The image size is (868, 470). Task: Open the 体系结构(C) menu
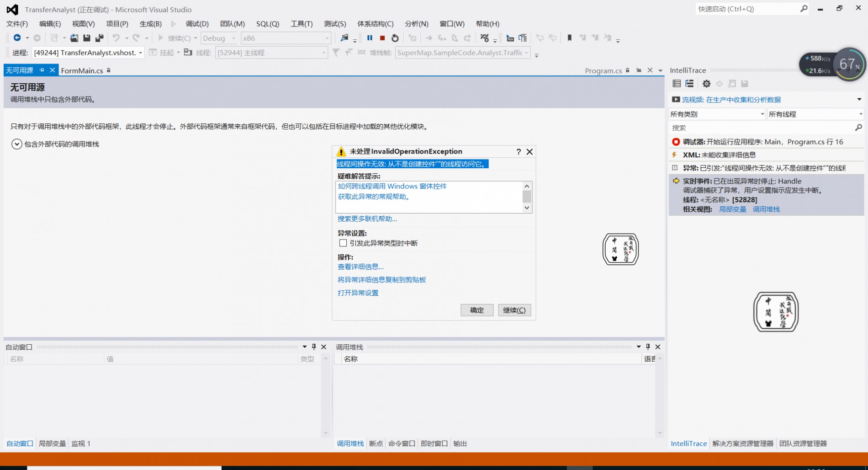(375, 24)
